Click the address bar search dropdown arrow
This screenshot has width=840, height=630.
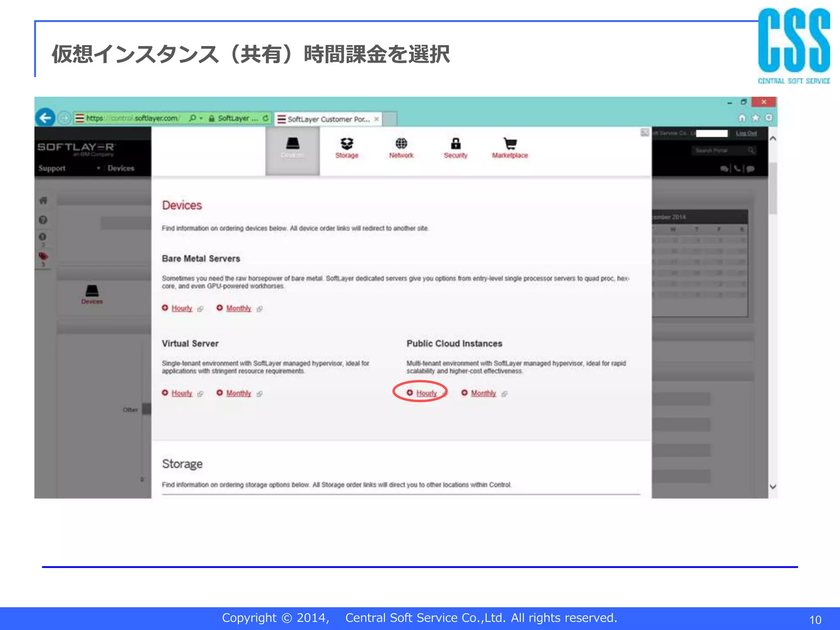click(201, 118)
